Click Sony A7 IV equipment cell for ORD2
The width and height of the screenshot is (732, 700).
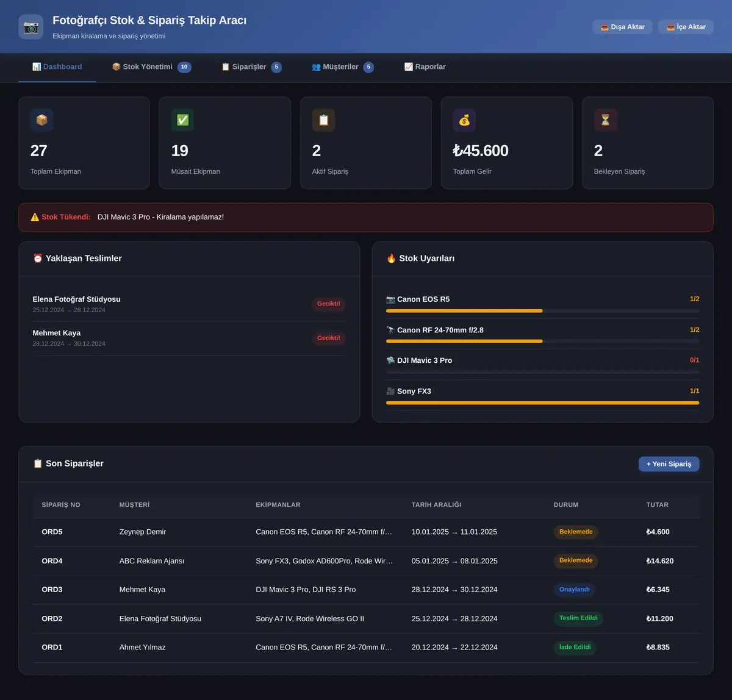pos(310,619)
